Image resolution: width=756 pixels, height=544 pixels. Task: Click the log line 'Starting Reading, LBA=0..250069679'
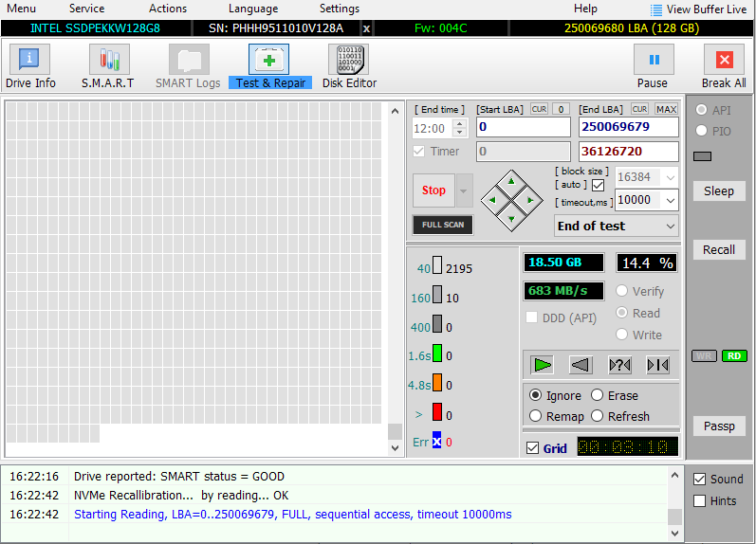tap(293, 514)
